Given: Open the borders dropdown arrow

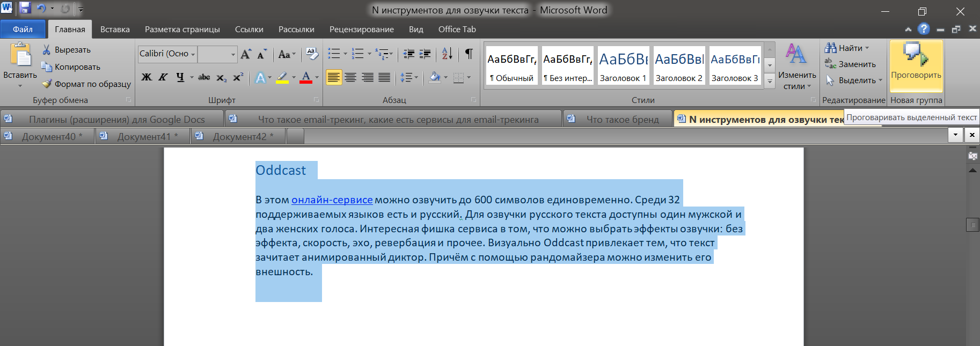Looking at the screenshot, I should [x=469, y=78].
